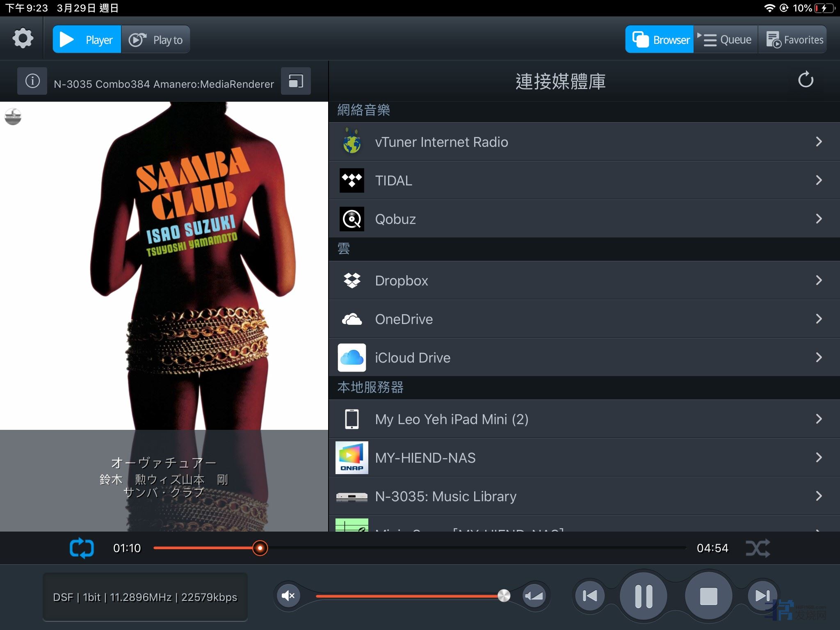This screenshot has height=630, width=840.
Task: Click the album art resize icon
Action: [296, 81]
